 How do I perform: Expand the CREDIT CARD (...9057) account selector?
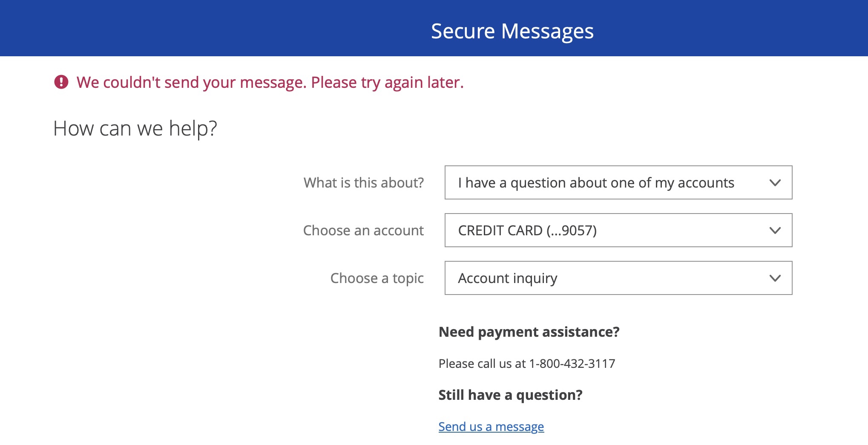[x=596, y=231]
